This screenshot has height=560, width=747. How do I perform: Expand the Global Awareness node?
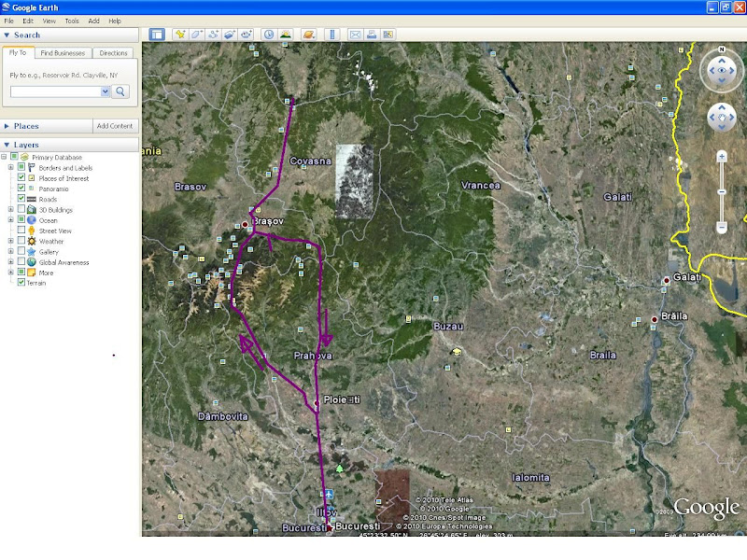click(10, 261)
